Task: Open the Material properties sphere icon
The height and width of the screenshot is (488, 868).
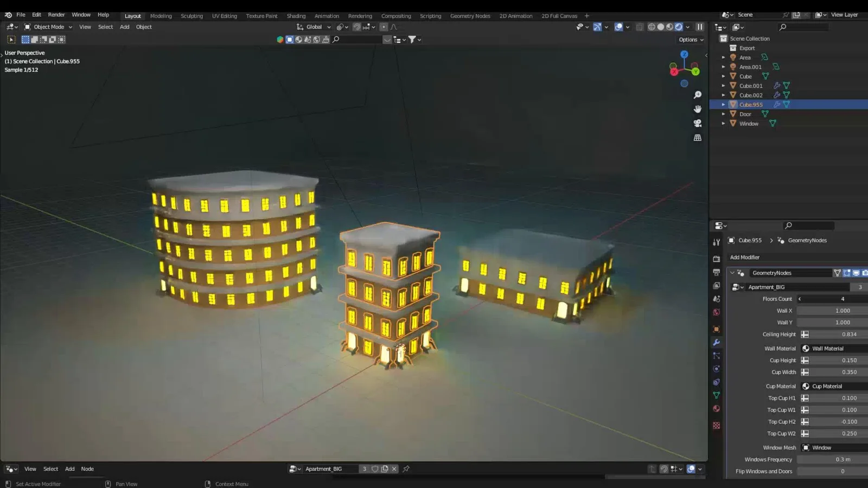Action: point(717,409)
